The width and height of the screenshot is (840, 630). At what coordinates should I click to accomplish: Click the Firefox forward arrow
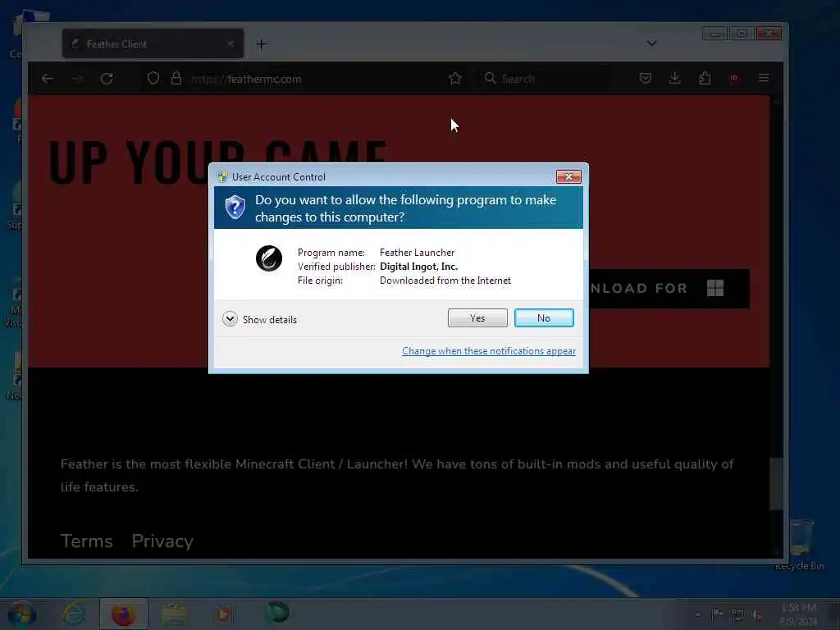pos(78,79)
